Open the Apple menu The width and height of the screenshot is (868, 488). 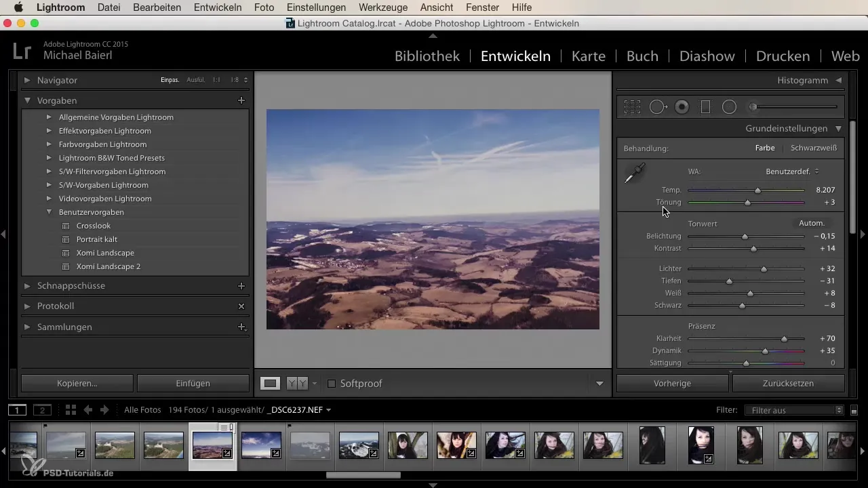point(18,7)
